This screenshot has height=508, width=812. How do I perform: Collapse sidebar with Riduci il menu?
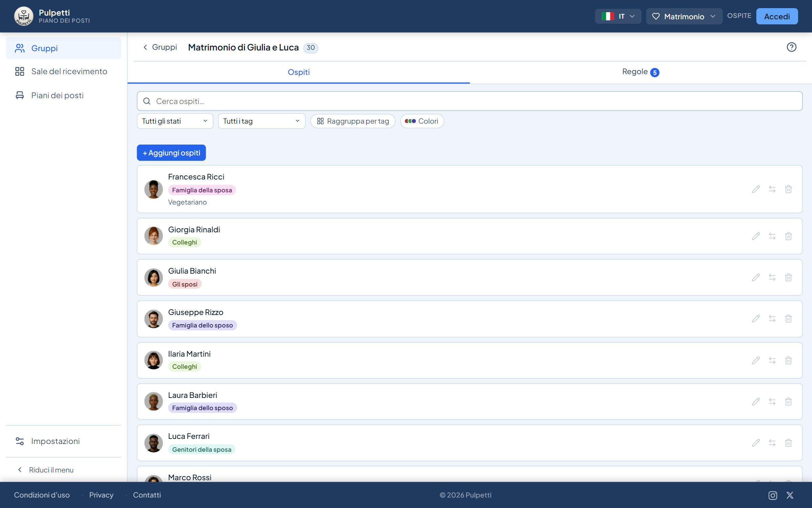pyautogui.click(x=45, y=470)
